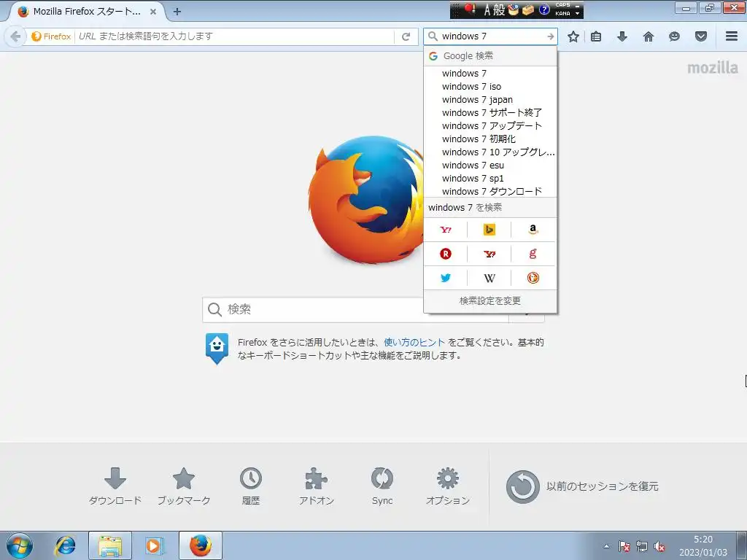Search with Amazon engine icon

point(533,230)
